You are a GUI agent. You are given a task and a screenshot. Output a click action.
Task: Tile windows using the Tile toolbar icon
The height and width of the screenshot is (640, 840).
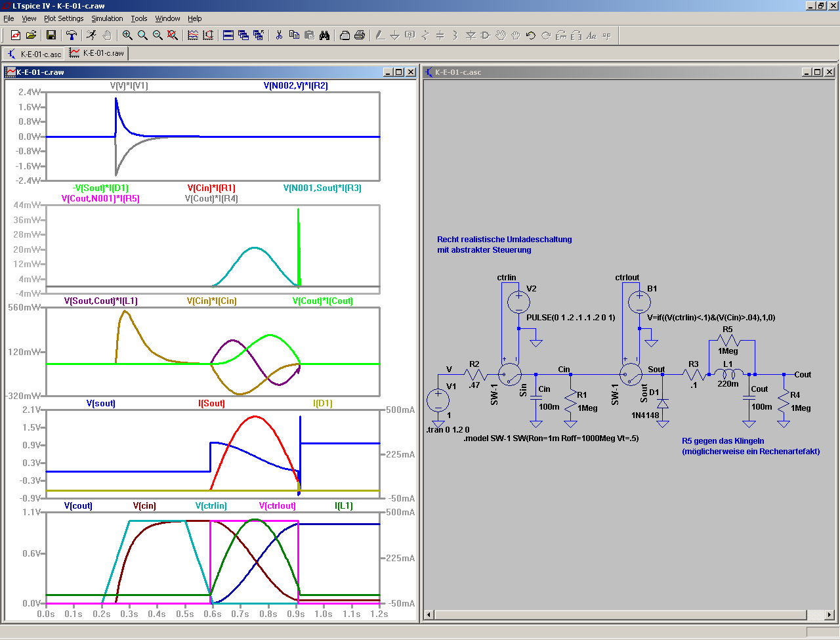[x=228, y=35]
